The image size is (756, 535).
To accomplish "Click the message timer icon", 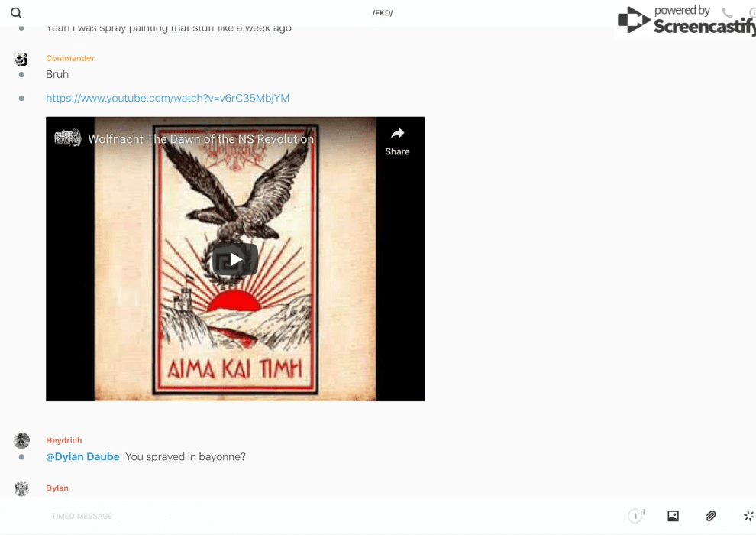I will (635, 516).
